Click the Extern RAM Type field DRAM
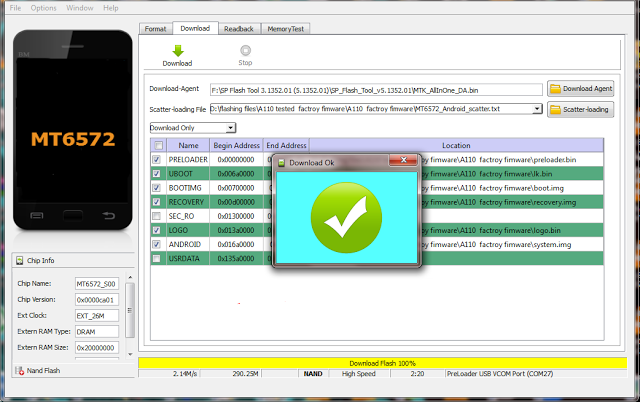Viewport: 640px width, 402px height. pos(97,332)
